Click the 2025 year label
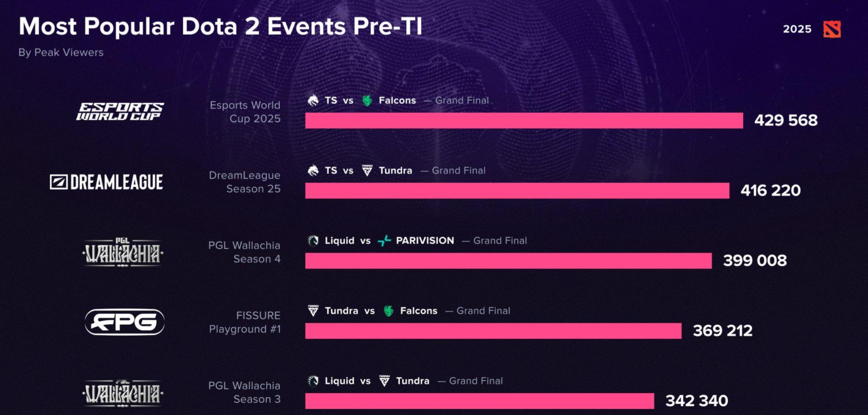Image resolution: width=868 pixels, height=415 pixels. point(797,29)
